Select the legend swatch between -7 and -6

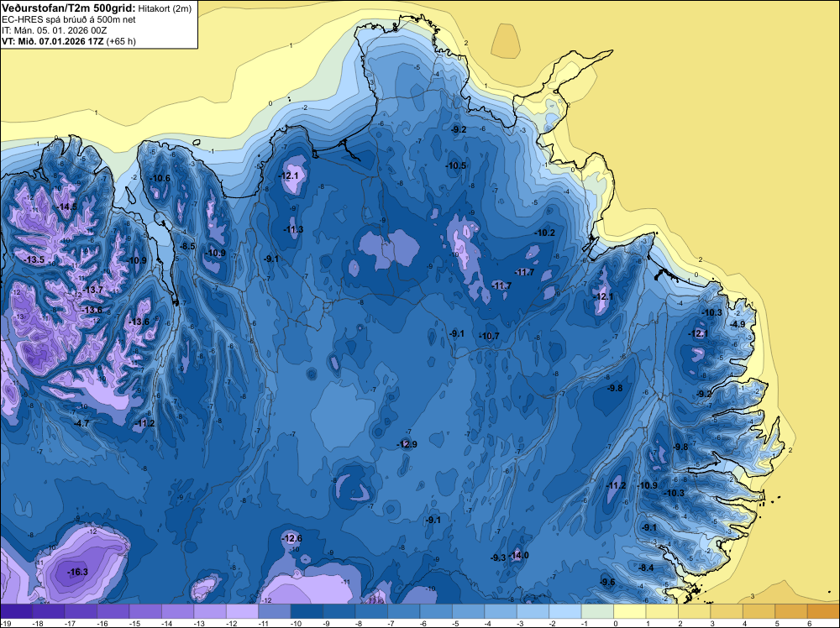pyautogui.click(x=404, y=611)
